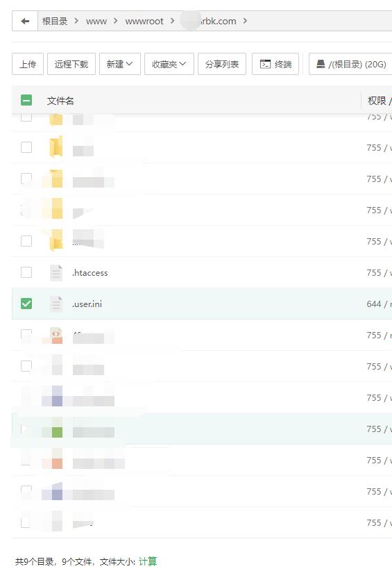Click the 上传 button
392x571 pixels.
tap(28, 64)
